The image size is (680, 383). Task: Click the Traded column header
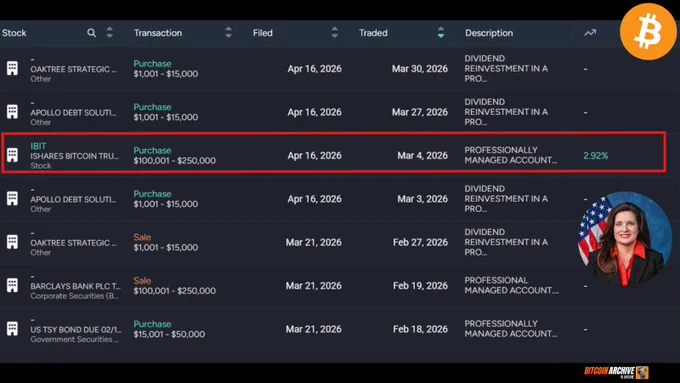(373, 33)
